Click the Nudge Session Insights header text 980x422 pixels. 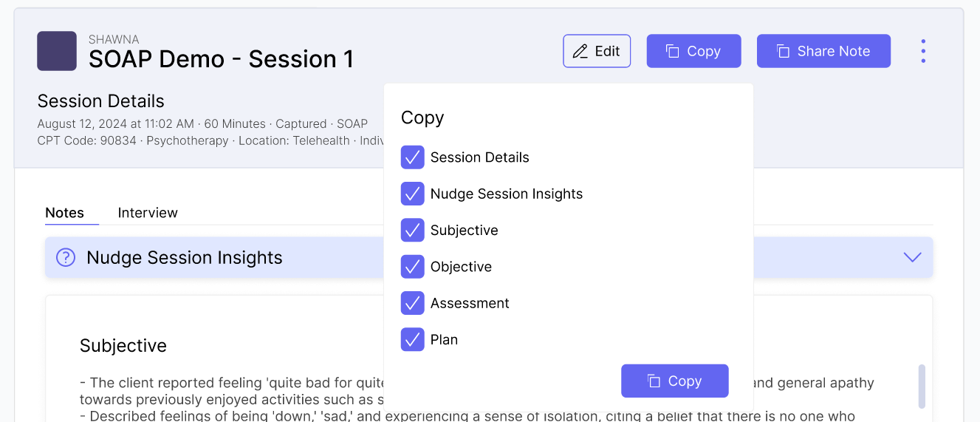pos(185,257)
